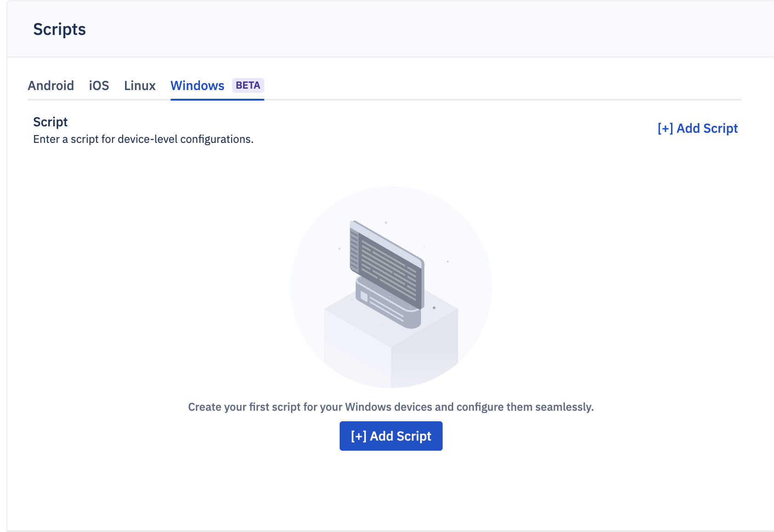
Task: Click the 'Create your first script' message
Action: click(x=391, y=407)
